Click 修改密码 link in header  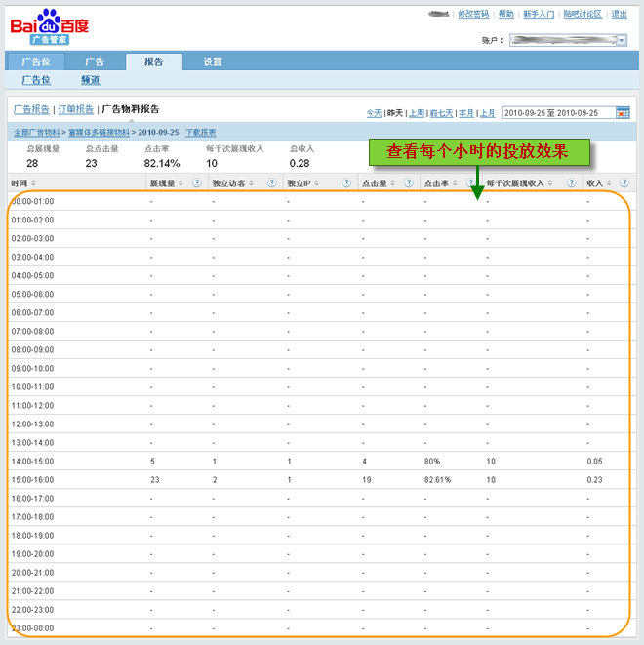473,14
